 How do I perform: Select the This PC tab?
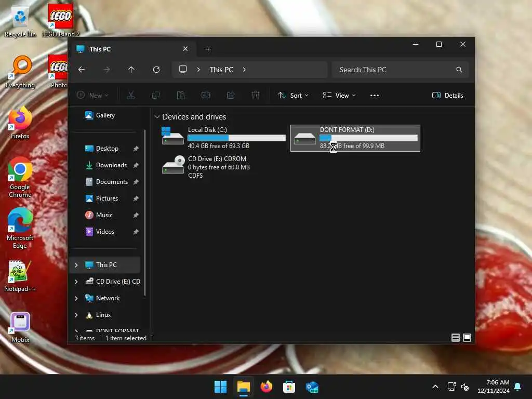132,49
